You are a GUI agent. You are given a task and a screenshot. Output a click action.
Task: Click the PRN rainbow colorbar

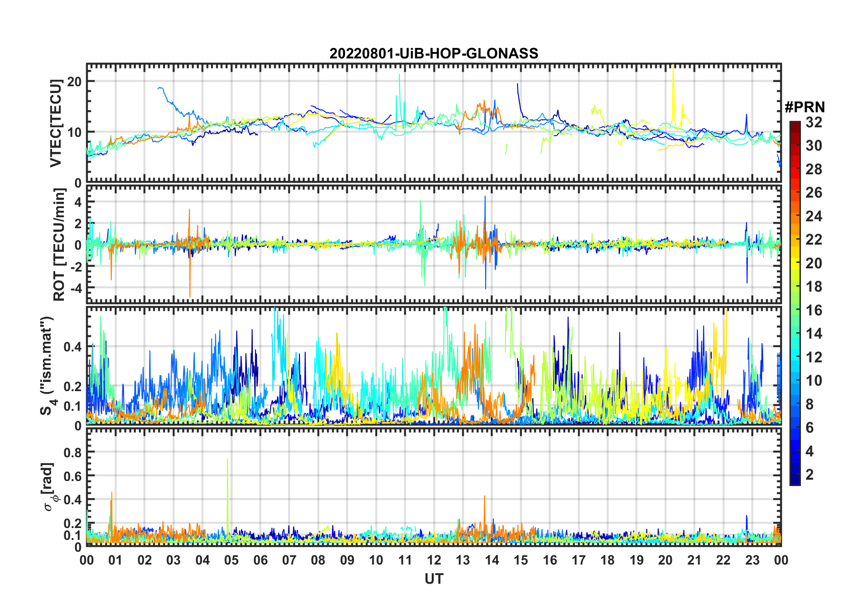coord(795,303)
